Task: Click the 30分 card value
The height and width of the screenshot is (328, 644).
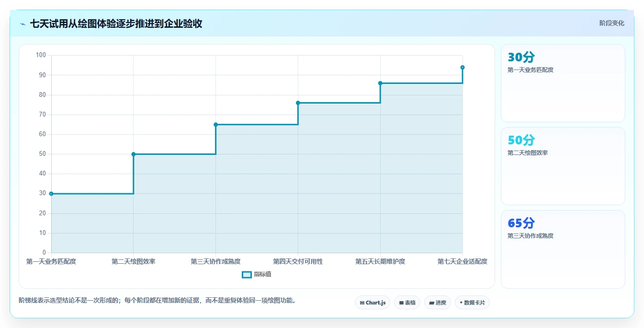Action: click(x=521, y=58)
